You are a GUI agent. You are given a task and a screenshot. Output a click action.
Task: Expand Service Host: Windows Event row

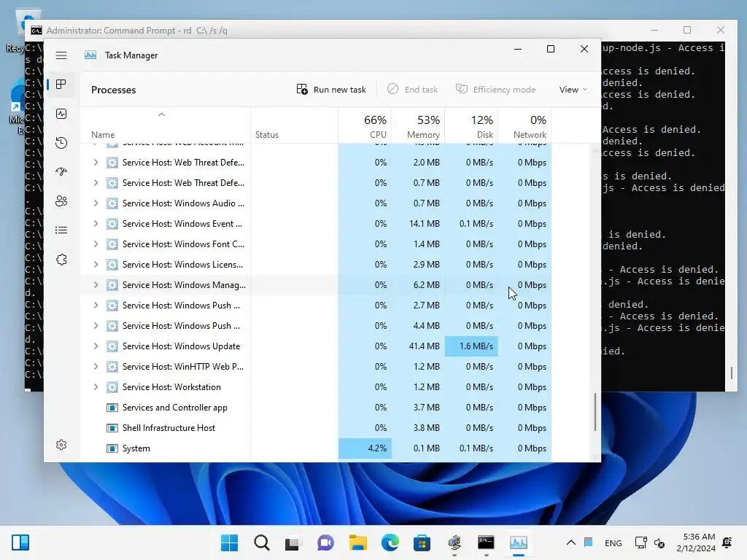coord(96,224)
